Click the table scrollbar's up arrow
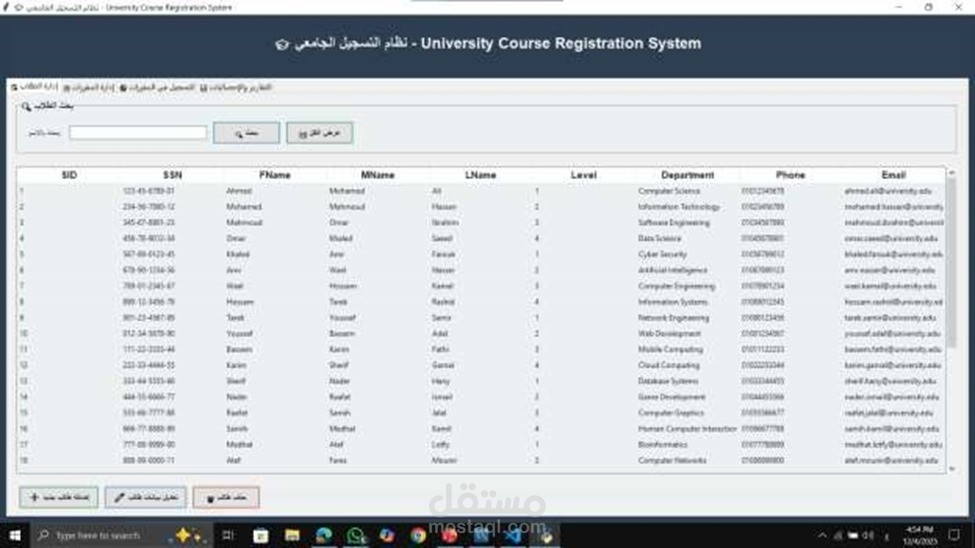The image size is (975, 548). tap(952, 172)
